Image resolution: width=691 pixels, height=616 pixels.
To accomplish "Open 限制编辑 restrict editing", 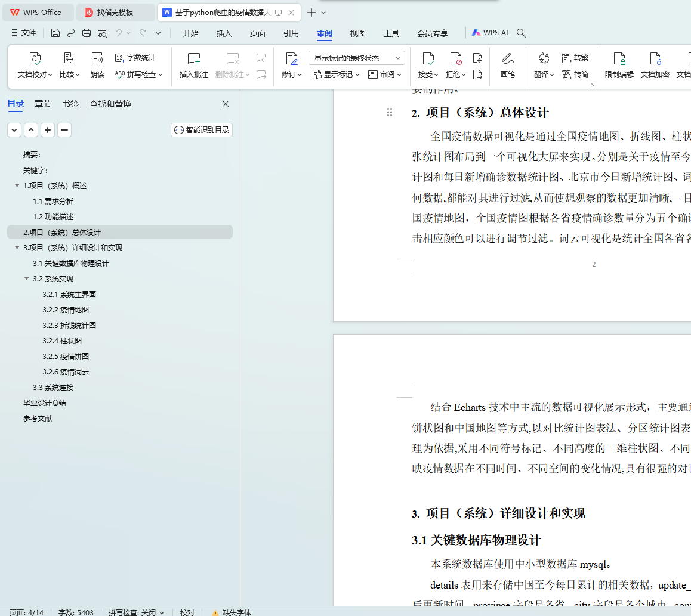I will coord(619,65).
